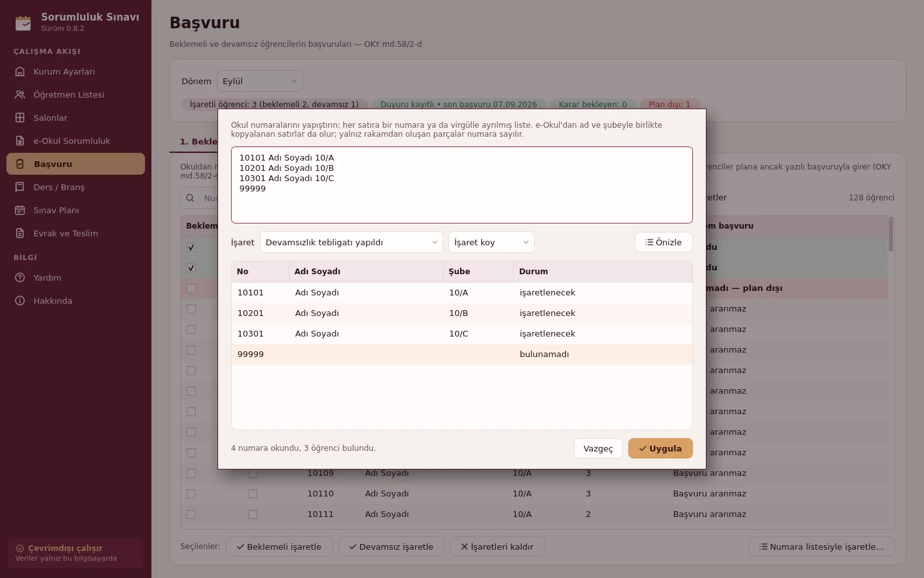924x578 pixels.
Task: Click the 'Karar bekleyen: 0' status pill
Action: (x=593, y=104)
